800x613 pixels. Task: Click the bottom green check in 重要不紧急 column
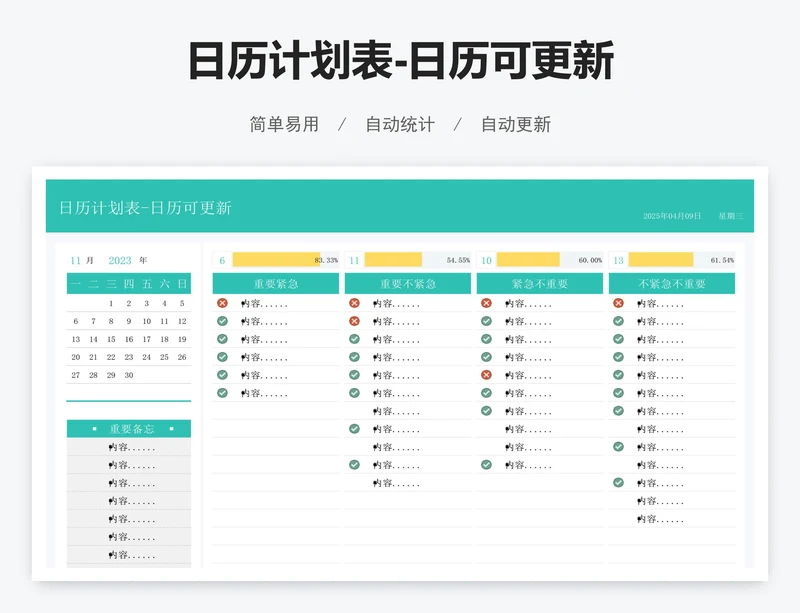point(354,464)
